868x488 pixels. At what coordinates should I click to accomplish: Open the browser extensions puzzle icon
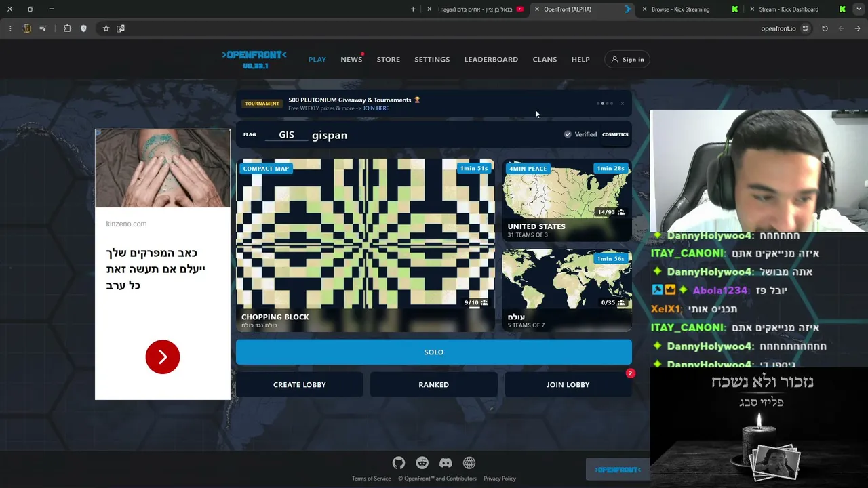pos(67,28)
